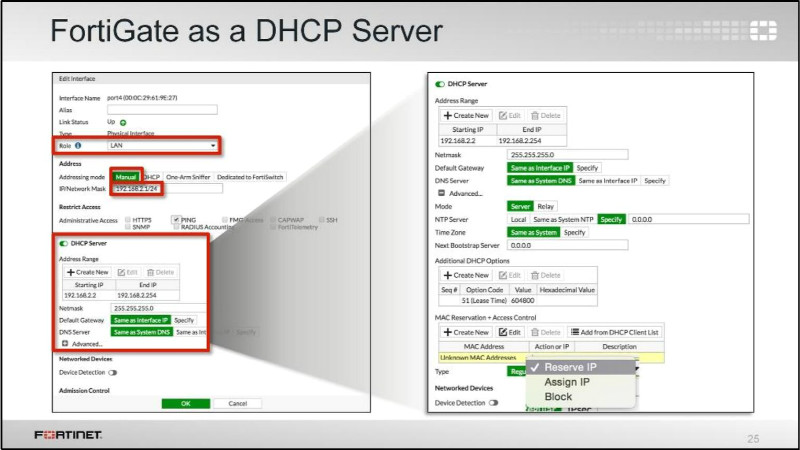The image size is (800, 450).
Task: Choose Block from dropdown menu
Action: (x=581, y=397)
